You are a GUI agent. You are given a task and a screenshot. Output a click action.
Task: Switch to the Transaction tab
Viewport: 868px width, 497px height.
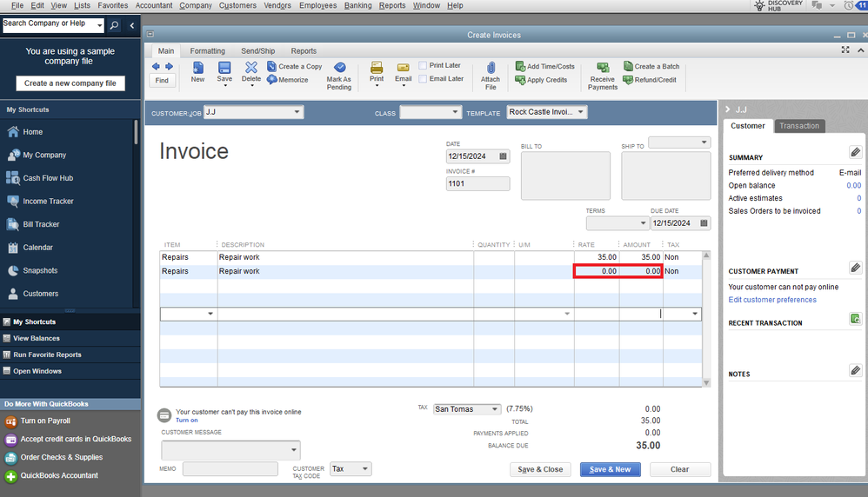coord(798,126)
